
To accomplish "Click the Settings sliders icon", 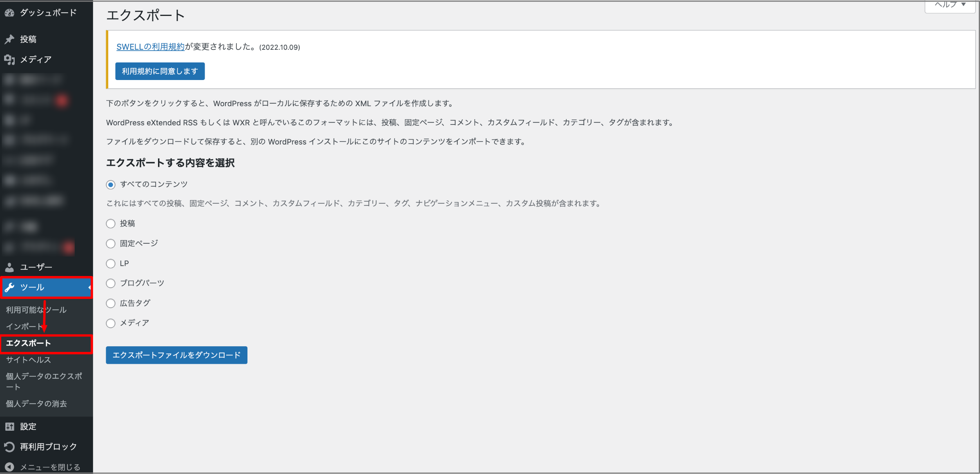I will click(x=9, y=427).
